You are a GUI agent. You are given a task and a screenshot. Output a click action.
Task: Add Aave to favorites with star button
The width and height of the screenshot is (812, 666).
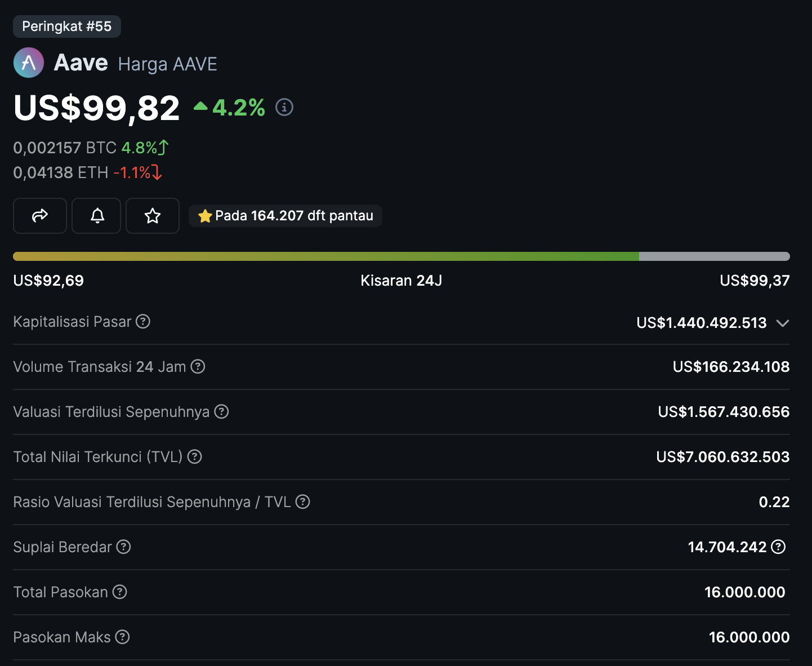153,216
